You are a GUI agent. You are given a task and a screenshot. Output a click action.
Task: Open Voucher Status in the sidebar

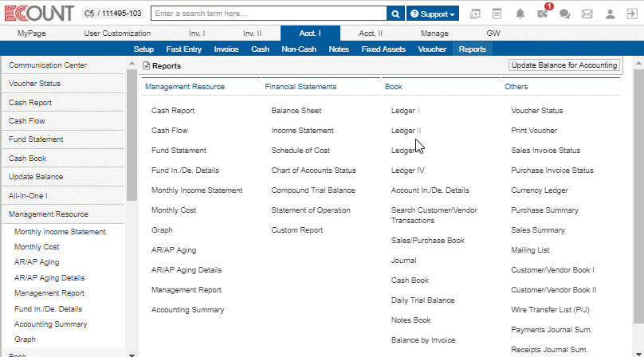63,84
